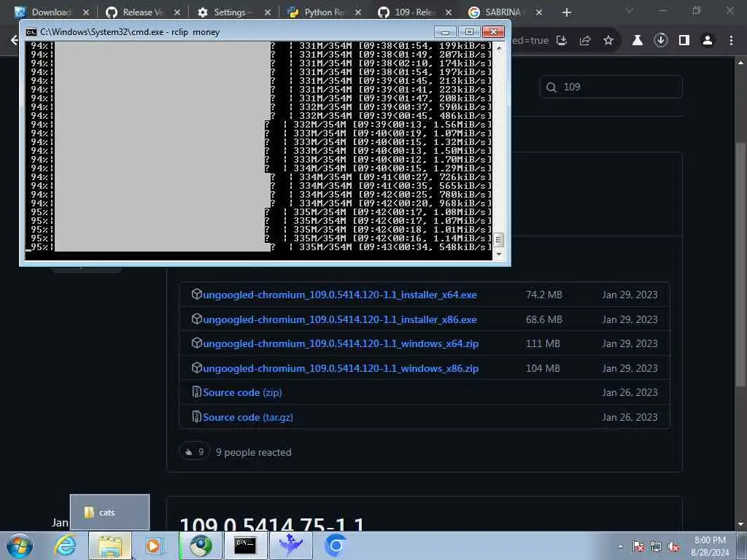Switch to the cmd console taskbar icon

(x=244, y=545)
